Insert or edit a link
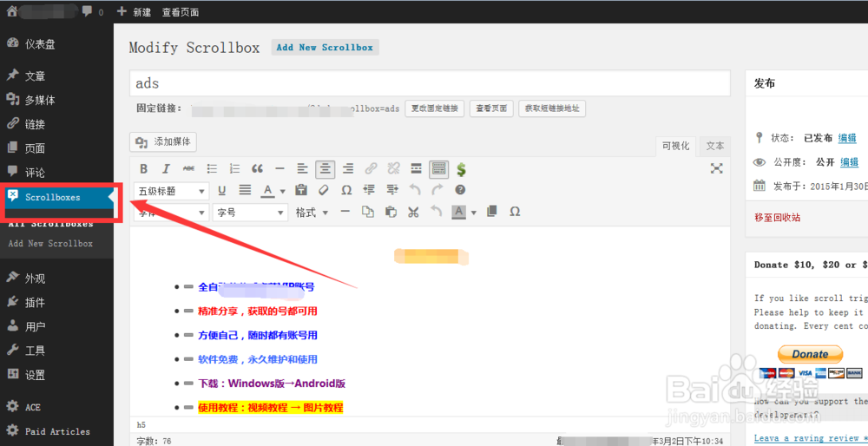This screenshot has width=868, height=446. 371,169
